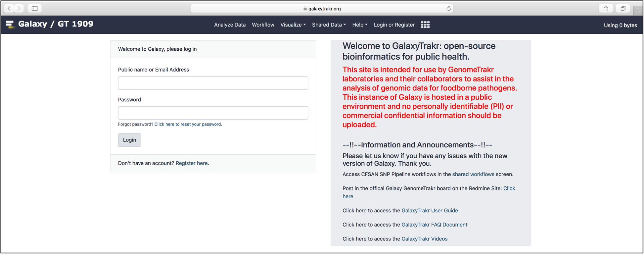Go forward with browser forward arrow
644x254 pixels.
point(19,8)
